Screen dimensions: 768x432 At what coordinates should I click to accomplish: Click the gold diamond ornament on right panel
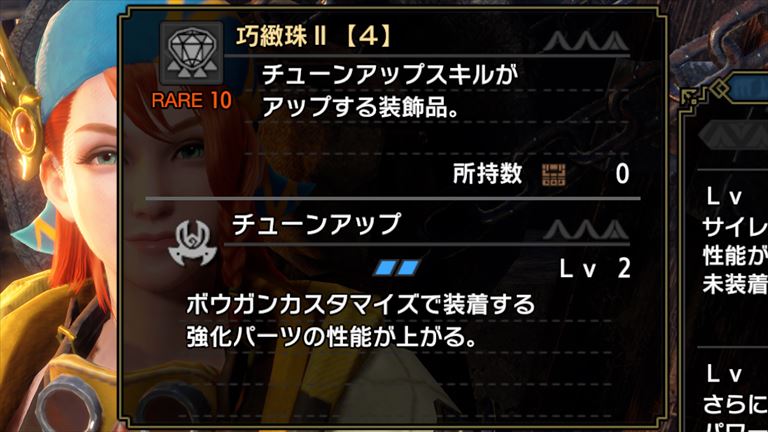(720, 89)
